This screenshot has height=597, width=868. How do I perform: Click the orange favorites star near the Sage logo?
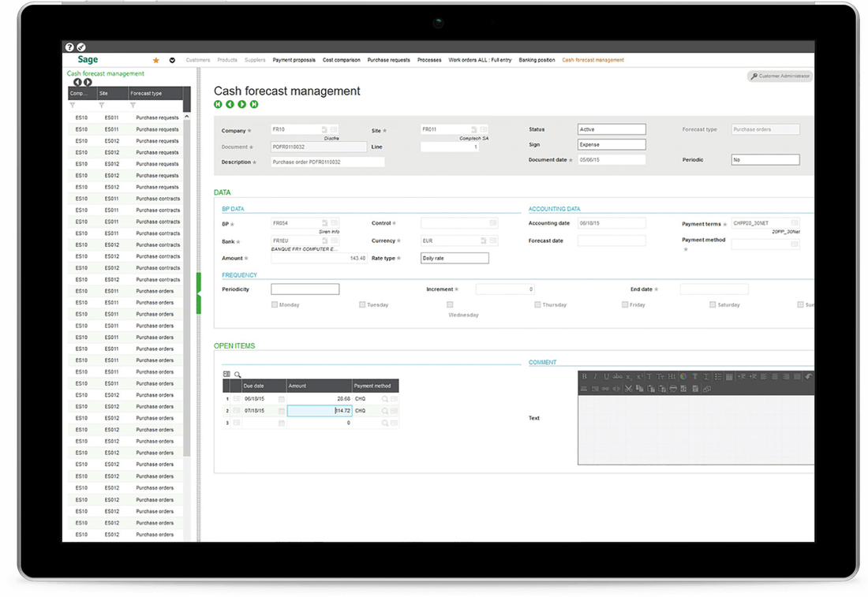tap(156, 59)
